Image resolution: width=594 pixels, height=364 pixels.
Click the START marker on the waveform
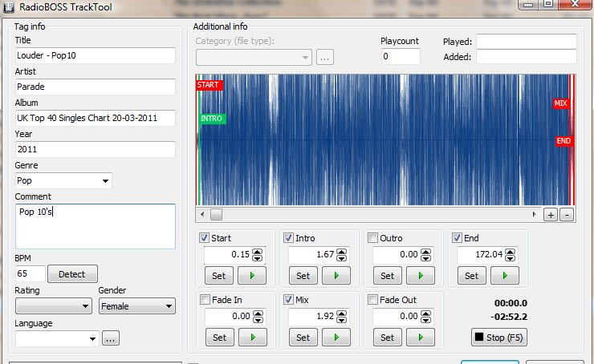210,85
